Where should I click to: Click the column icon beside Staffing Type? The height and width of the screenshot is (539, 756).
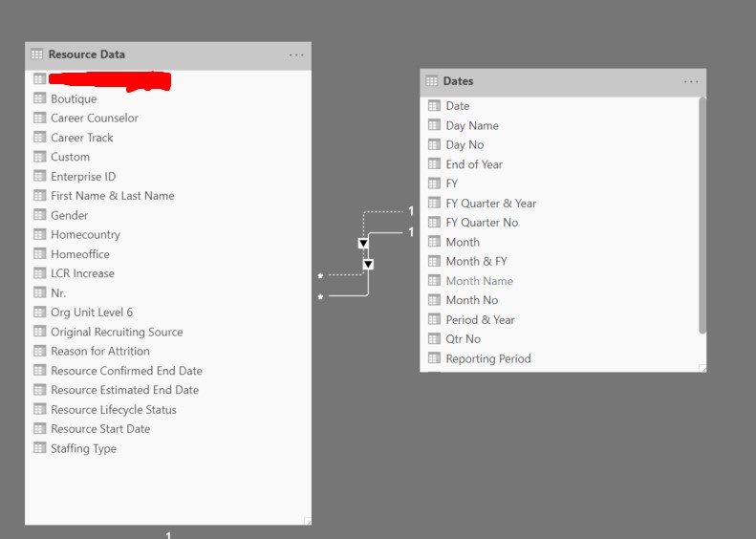(40, 448)
